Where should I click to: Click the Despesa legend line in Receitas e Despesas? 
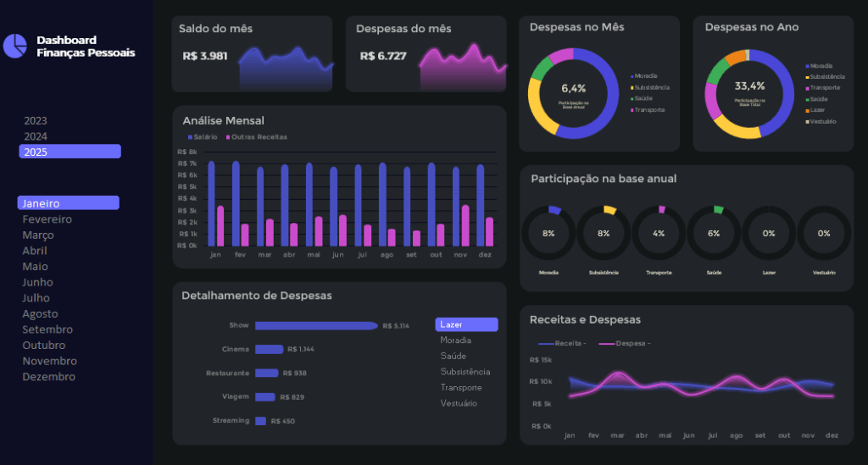(x=607, y=343)
